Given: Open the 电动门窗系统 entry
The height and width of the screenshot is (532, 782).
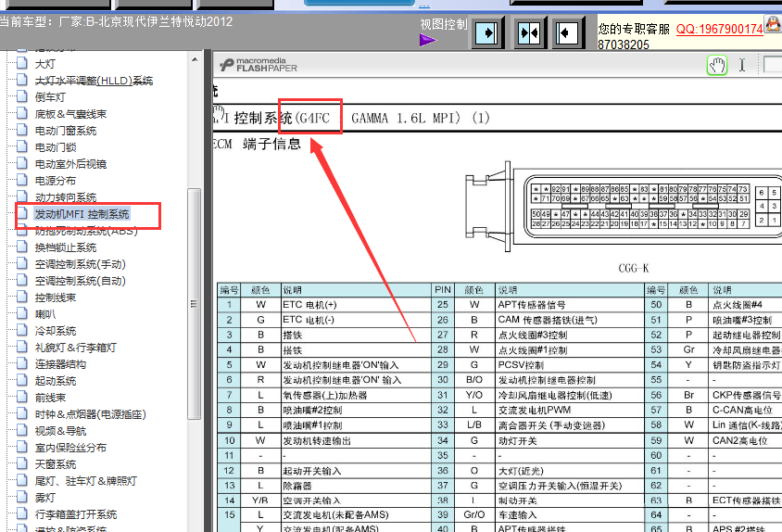Looking at the screenshot, I should tap(66, 131).
